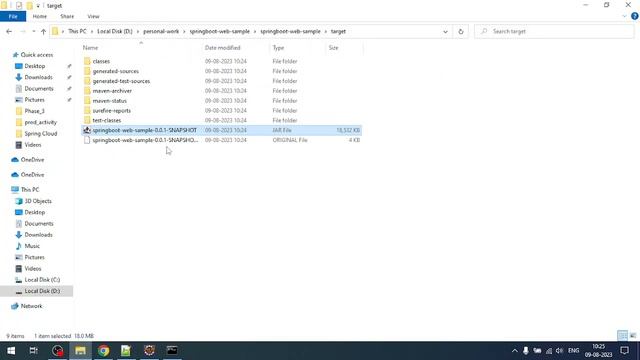Click Local Disk (D:) breadcrumb
640x360 pixels.
pos(115,31)
